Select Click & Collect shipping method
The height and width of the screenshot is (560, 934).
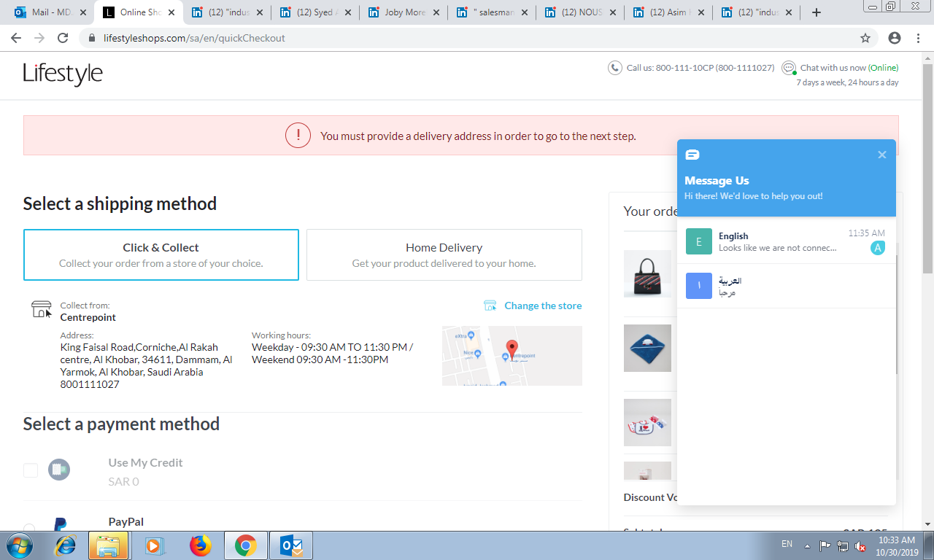point(161,254)
